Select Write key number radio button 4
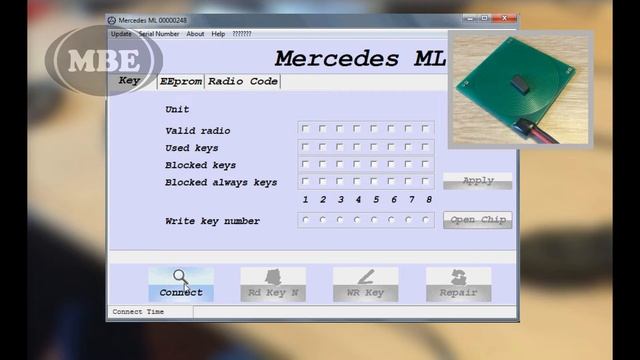Screen dimensions: 640x360 [357, 220]
